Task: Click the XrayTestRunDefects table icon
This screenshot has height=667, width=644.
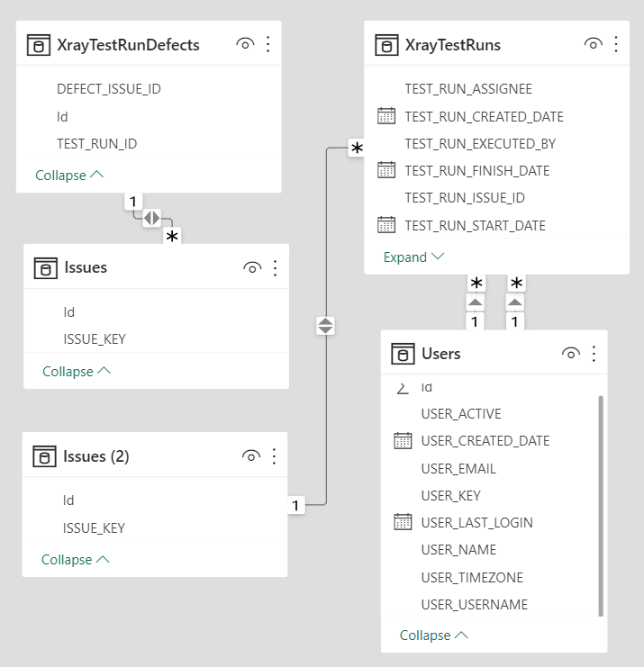Action: [x=38, y=44]
